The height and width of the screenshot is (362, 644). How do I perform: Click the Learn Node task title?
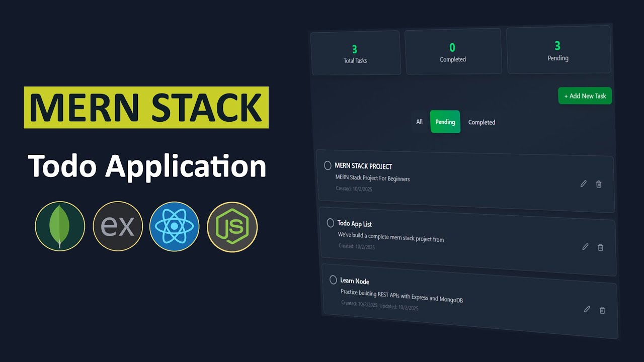(355, 281)
